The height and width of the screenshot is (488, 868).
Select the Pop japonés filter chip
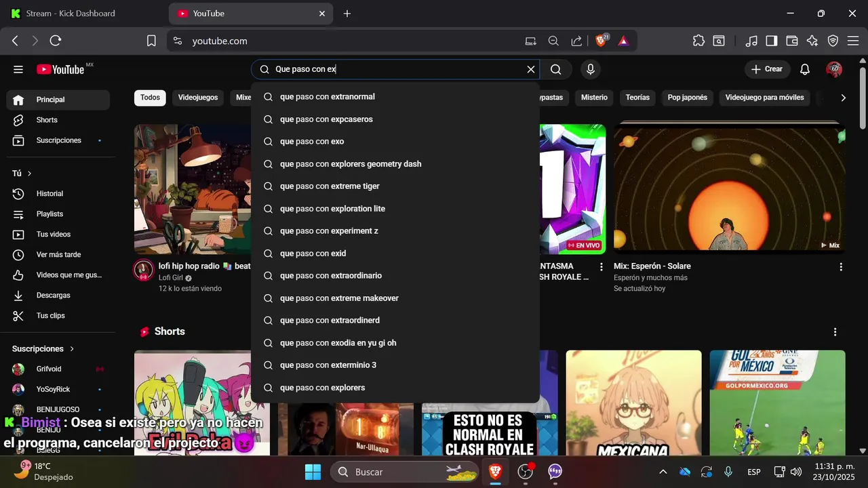(x=688, y=98)
